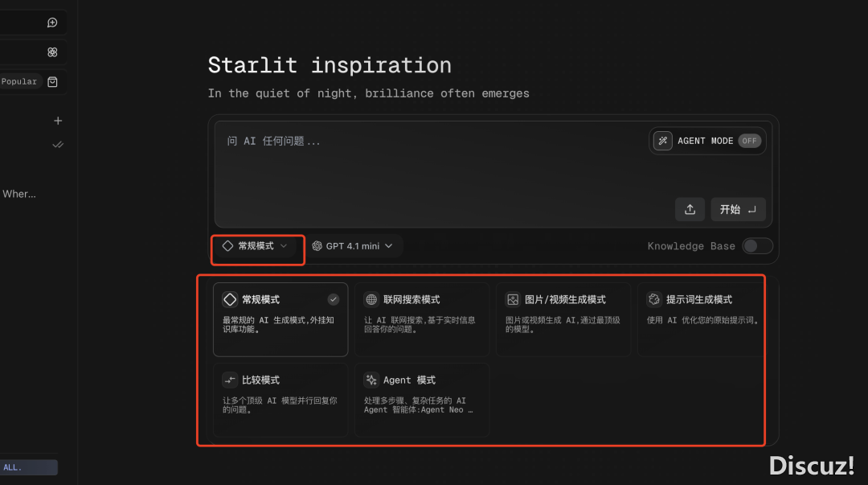This screenshot has height=485, width=868.
Task: Click the upload file icon button
Action: tap(690, 209)
